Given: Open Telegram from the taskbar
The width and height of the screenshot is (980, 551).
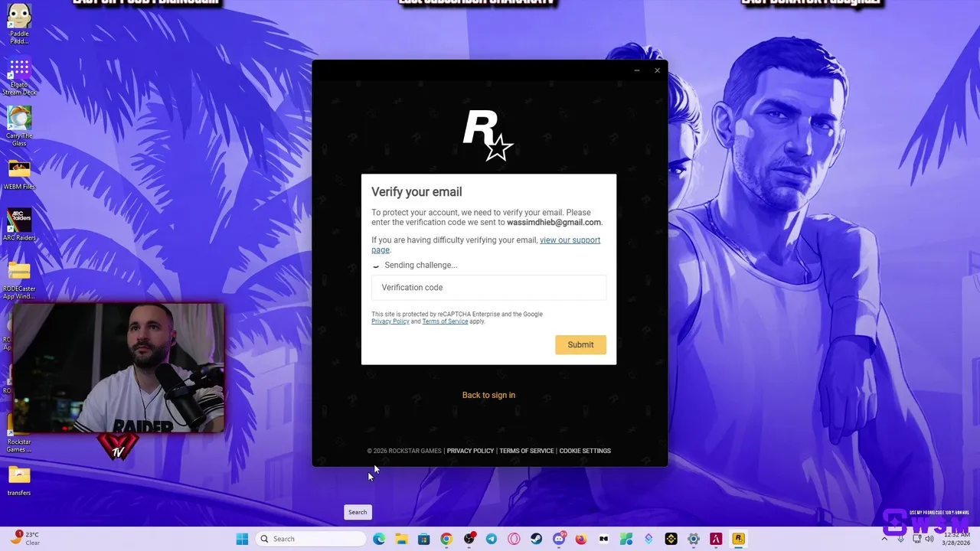Looking at the screenshot, I should 492,539.
